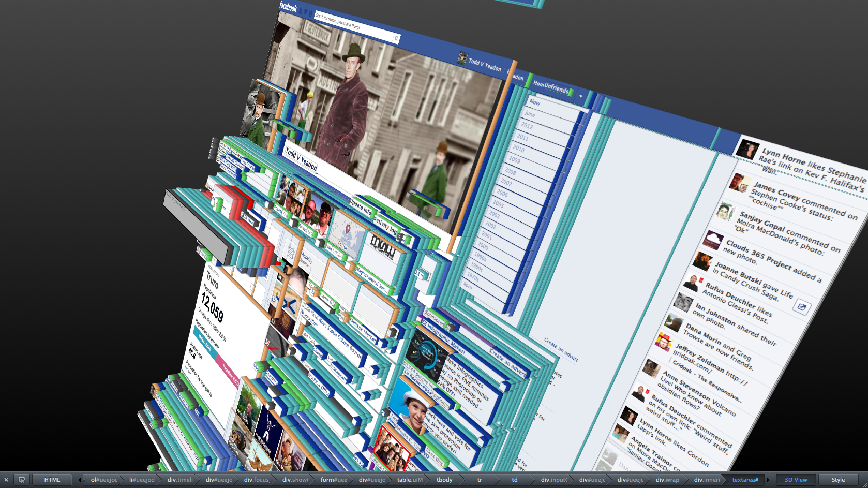Open the dropdown arrow next to Unfriends

click(581, 96)
